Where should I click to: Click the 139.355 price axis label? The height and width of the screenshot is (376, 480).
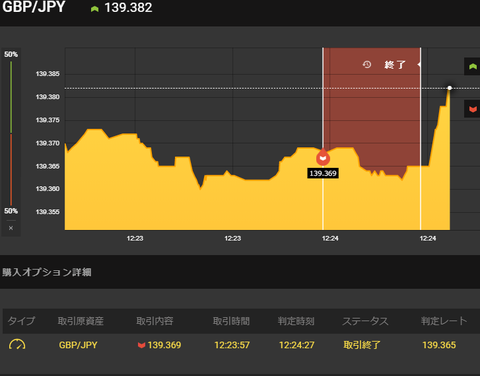coord(48,212)
